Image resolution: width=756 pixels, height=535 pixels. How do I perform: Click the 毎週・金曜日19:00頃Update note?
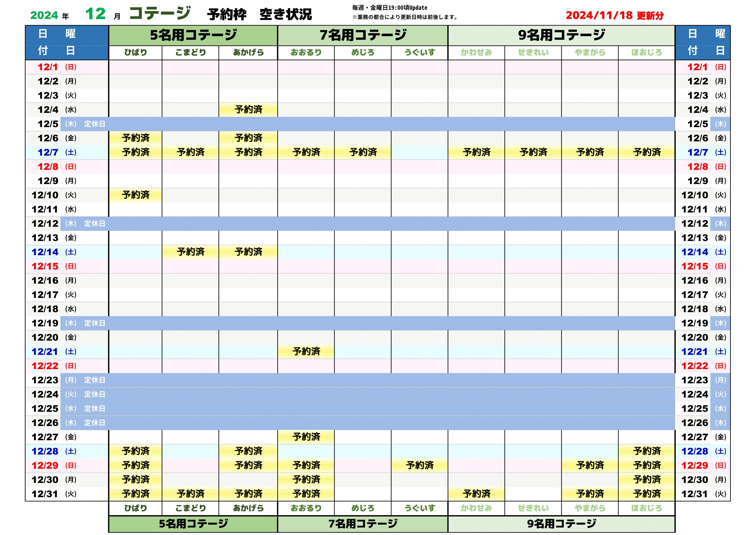390,7
